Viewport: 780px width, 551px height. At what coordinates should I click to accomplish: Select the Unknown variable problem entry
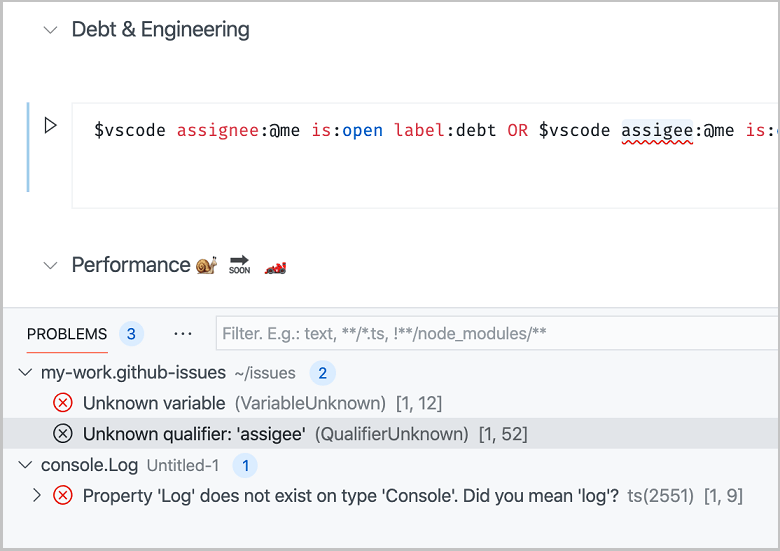(x=154, y=403)
